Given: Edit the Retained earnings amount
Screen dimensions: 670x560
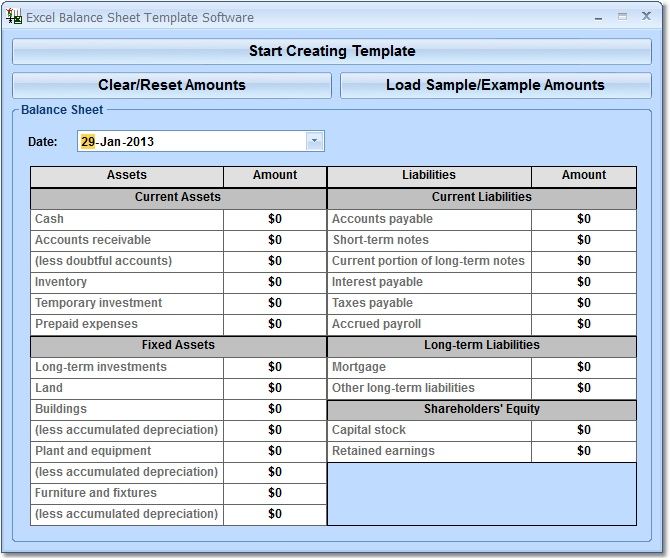Looking at the screenshot, I should click(583, 451).
